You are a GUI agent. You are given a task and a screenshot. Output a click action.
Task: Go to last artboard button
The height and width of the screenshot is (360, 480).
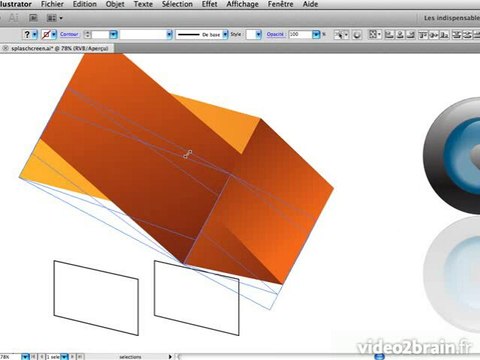[80, 357]
